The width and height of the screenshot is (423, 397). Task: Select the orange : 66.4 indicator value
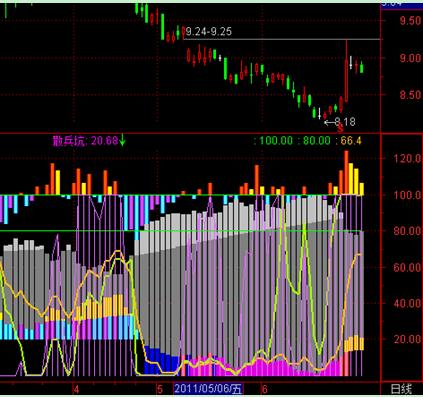click(x=350, y=141)
